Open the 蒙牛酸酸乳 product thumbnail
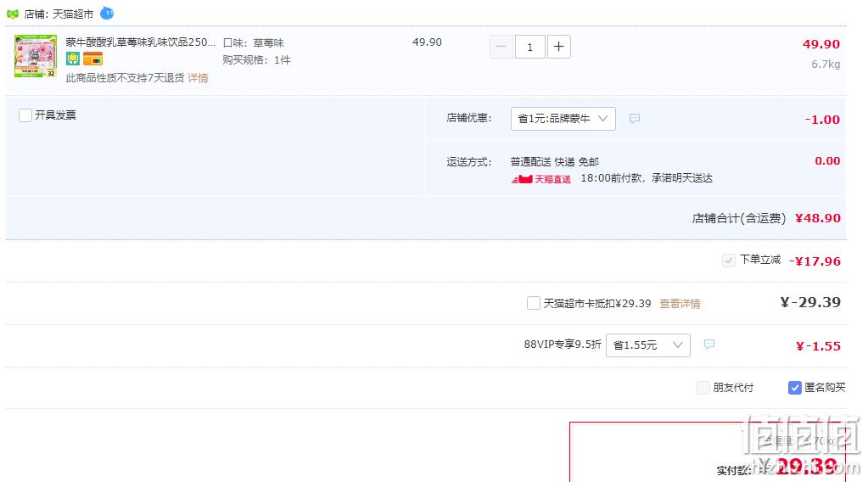 36,57
